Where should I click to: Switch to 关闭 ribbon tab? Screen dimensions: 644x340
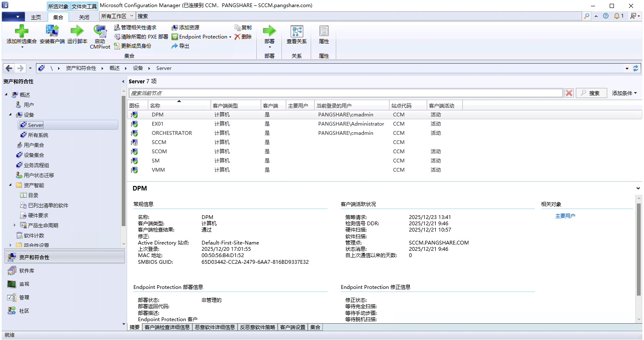[84, 17]
